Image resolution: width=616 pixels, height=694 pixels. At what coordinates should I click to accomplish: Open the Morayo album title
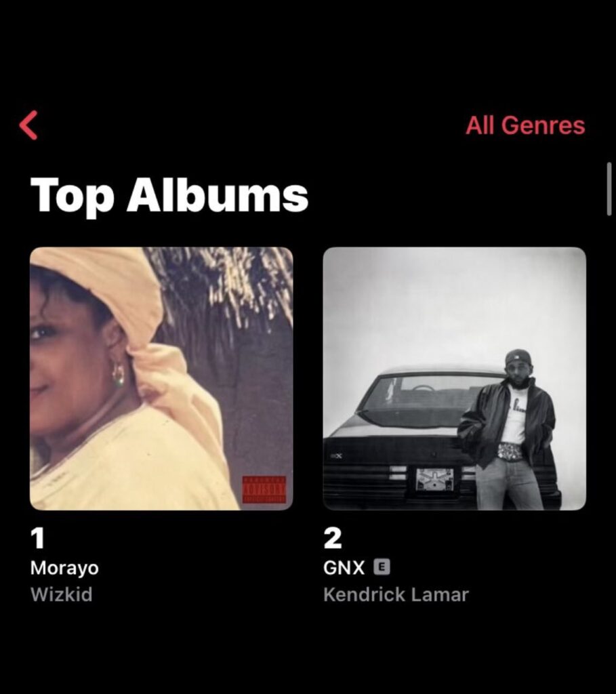[64, 568]
